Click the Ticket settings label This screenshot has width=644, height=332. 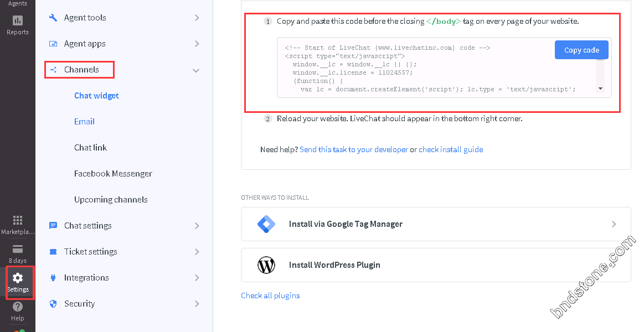point(90,252)
